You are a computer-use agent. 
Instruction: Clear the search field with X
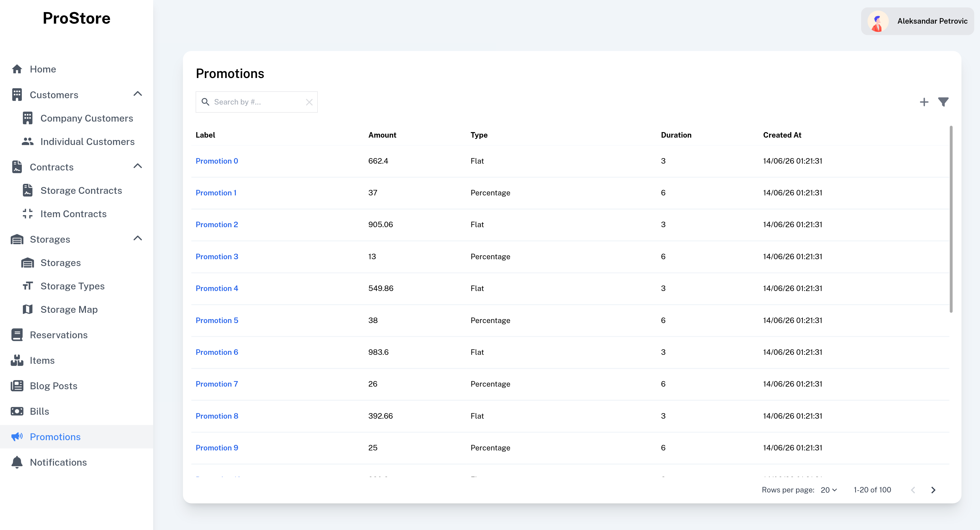pos(309,102)
